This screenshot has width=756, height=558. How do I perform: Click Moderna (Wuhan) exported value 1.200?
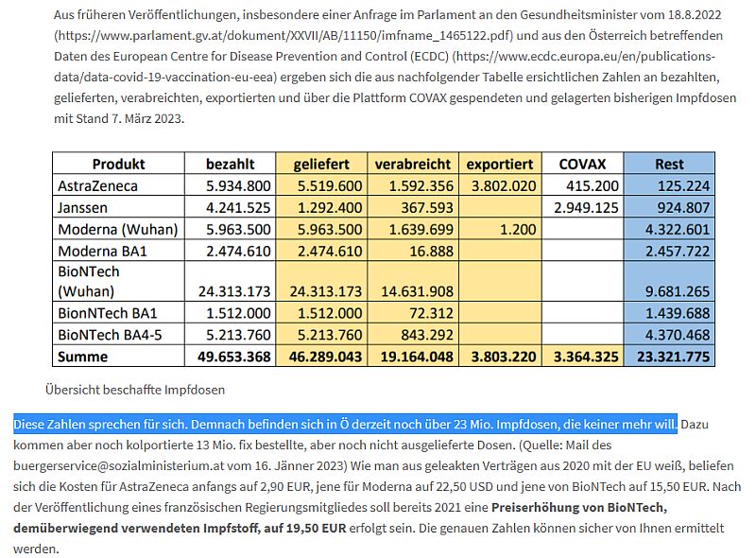[x=518, y=229]
